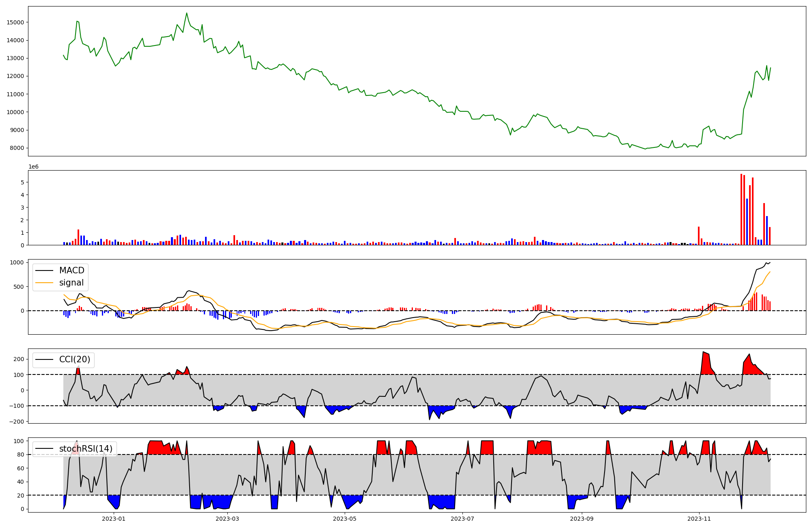
Task: Click the 500 tick on the MACD axis
Action: coord(19,287)
